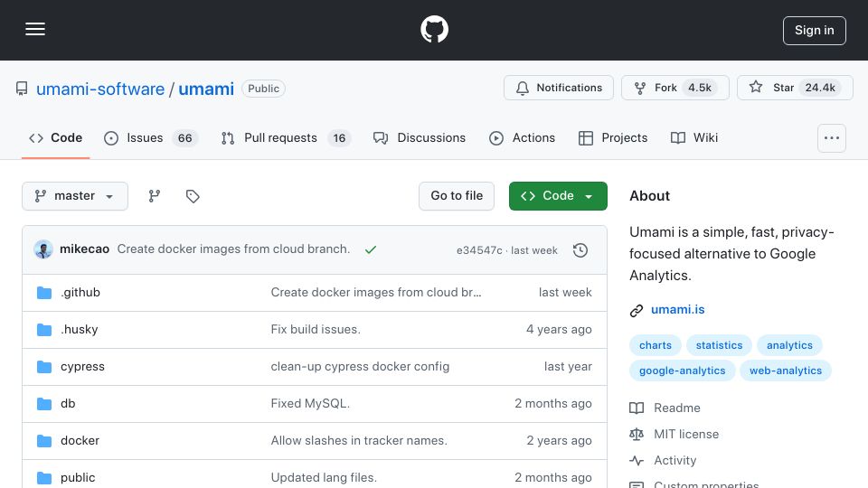868x488 pixels.
Task: Open the latest commit message link
Action: pos(233,249)
